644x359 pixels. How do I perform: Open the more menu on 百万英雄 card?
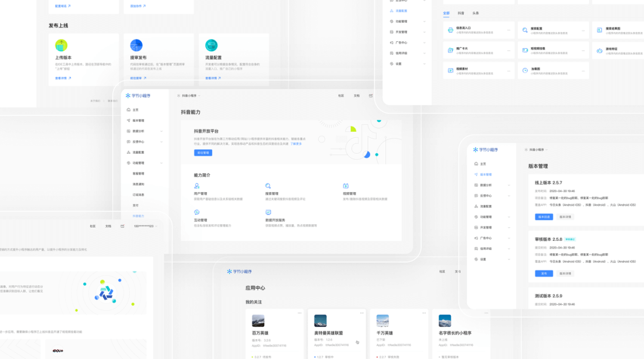[299, 313]
